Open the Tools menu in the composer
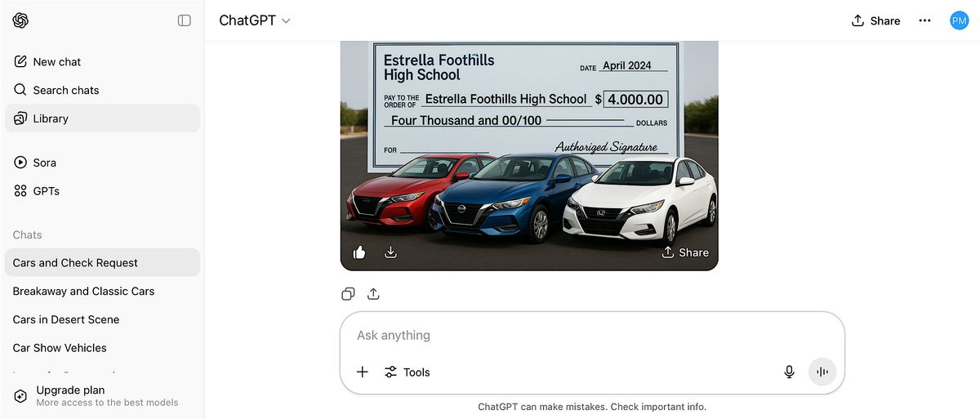 point(407,372)
